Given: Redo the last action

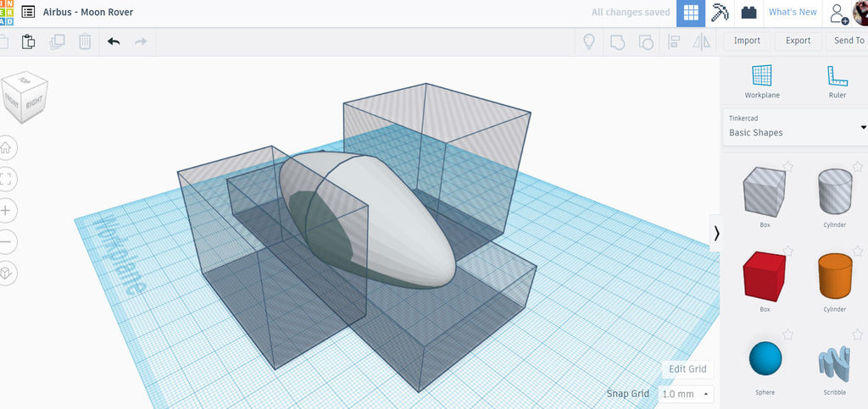Looking at the screenshot, I should click(x=142, y=41).
